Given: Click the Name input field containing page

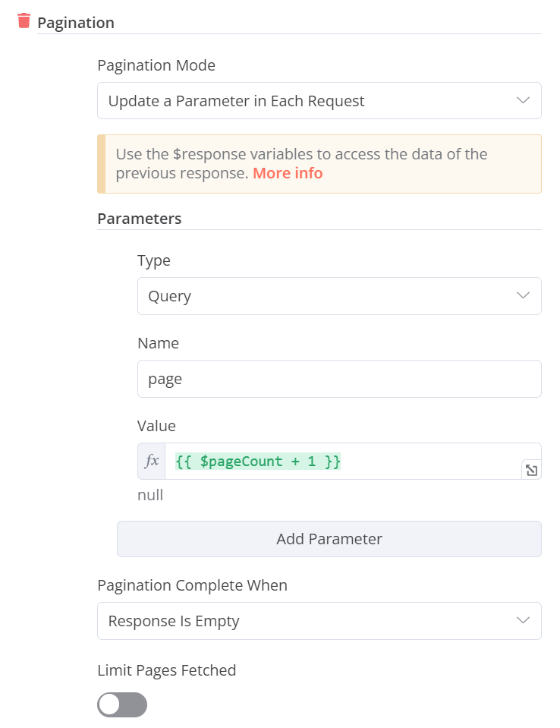Looking at the screenshot, I should (338, 379).
